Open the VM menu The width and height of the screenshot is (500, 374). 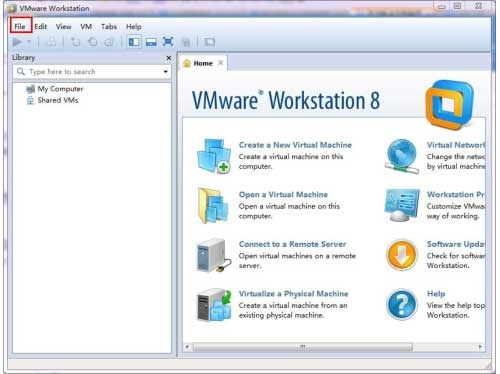[86, 26]
